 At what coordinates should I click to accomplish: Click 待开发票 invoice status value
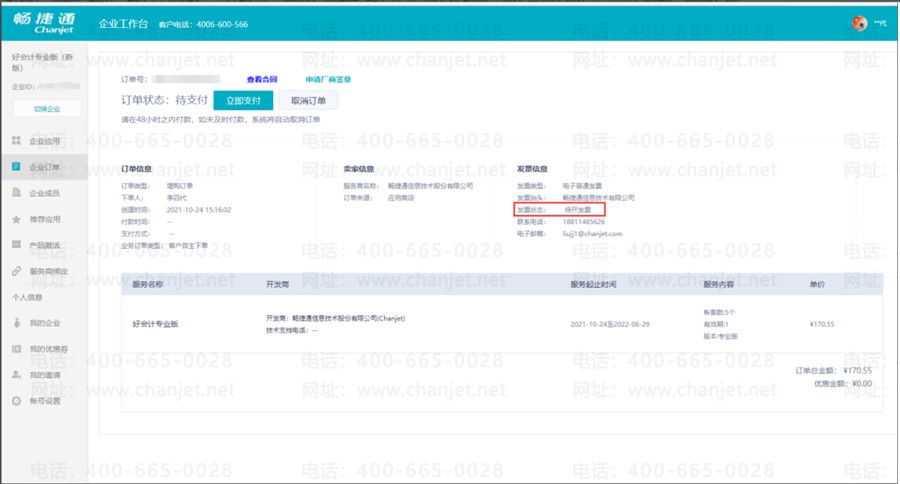577,210
